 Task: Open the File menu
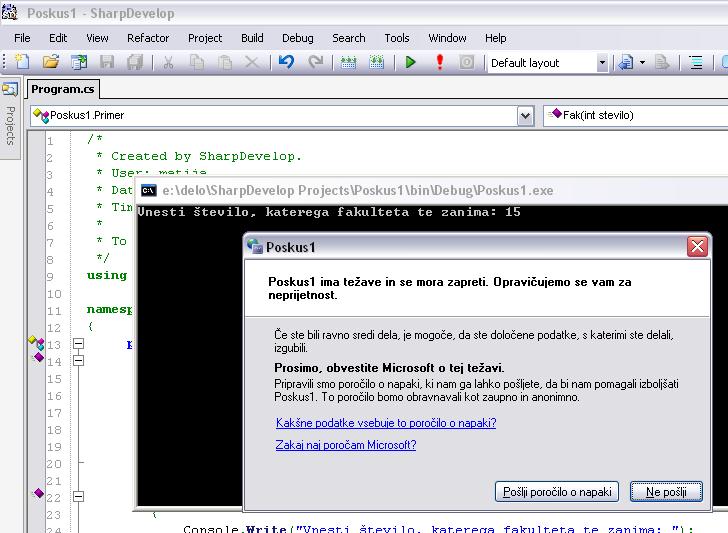pyautogui.click(x=22, y=38)
